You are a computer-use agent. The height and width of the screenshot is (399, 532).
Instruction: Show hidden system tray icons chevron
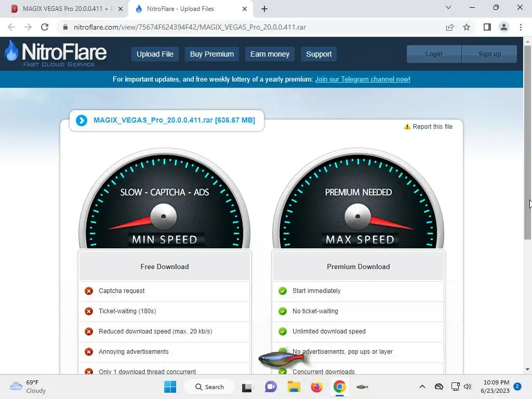pyautogui.click(x=422, y=387)
